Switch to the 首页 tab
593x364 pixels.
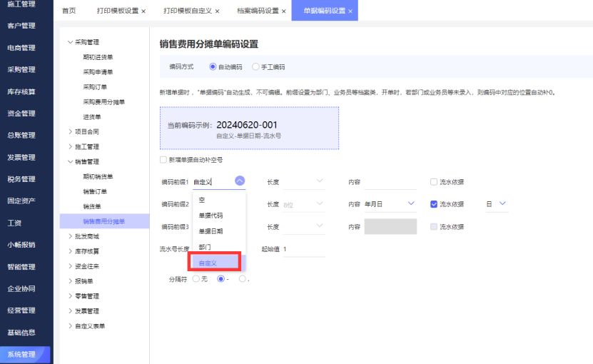pos(69,11)
